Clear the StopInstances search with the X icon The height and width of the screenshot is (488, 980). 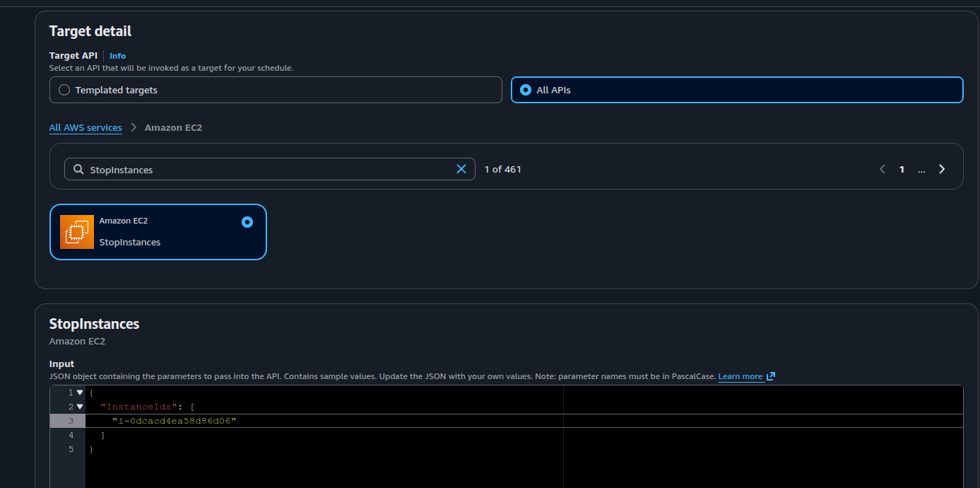[x=461, y=169]
